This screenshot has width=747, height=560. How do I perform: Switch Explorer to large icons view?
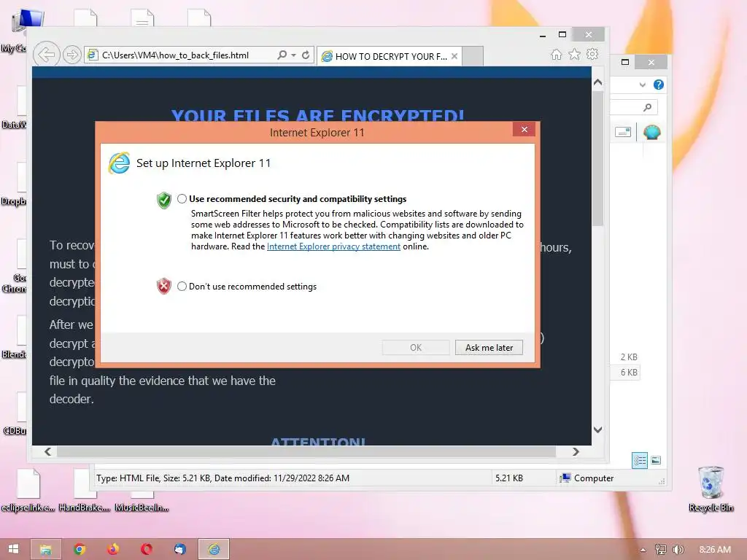point(656,460)
